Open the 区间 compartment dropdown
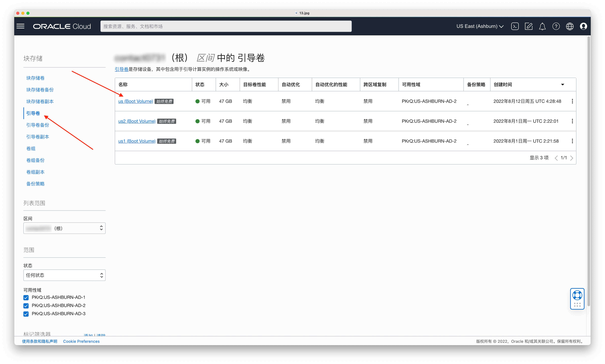Image resolution: width=605 pixels, height=364 pixels. click(x=64, y=228)
